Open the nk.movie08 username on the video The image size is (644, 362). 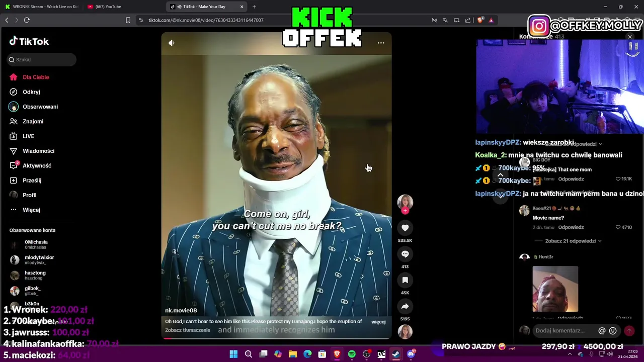tap(181, 310)
